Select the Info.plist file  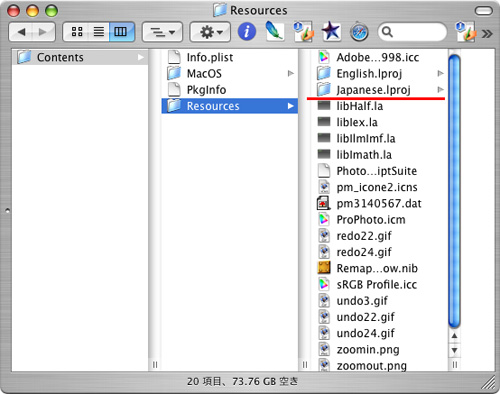tap(230, 57)
